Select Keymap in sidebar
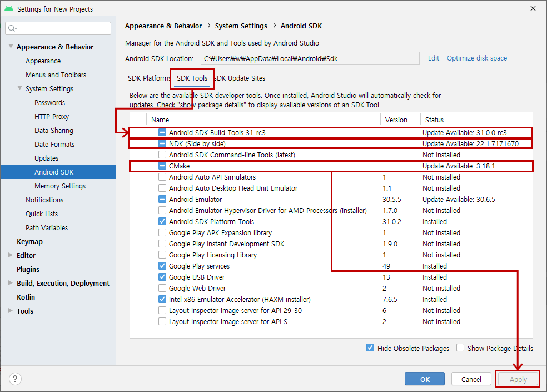Viewport: 547px width, 392px height. point(29,241)
